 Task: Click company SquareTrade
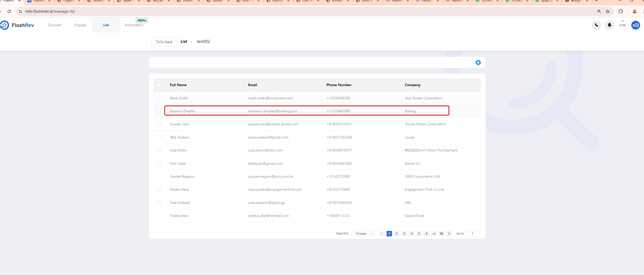(x=414, y=216)
